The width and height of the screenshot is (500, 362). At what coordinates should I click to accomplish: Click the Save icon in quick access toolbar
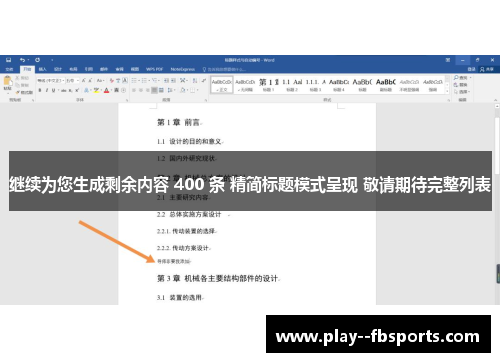[x=9, y=60]
